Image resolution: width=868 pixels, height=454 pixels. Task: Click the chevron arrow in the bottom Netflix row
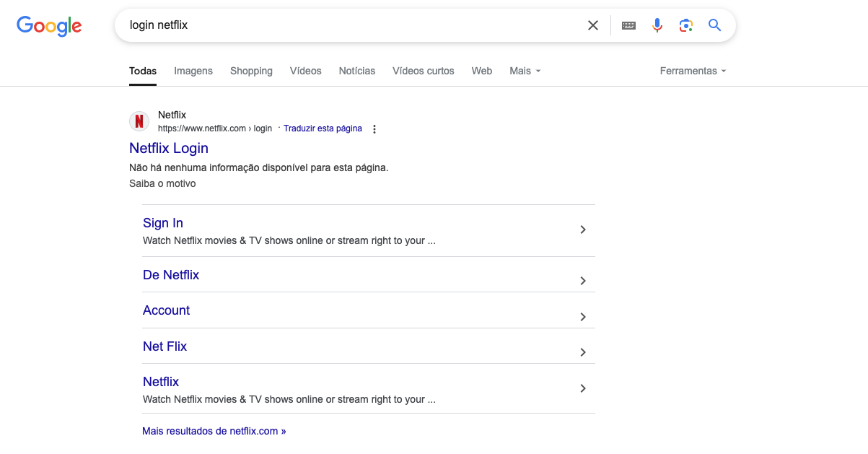(583, 388)
